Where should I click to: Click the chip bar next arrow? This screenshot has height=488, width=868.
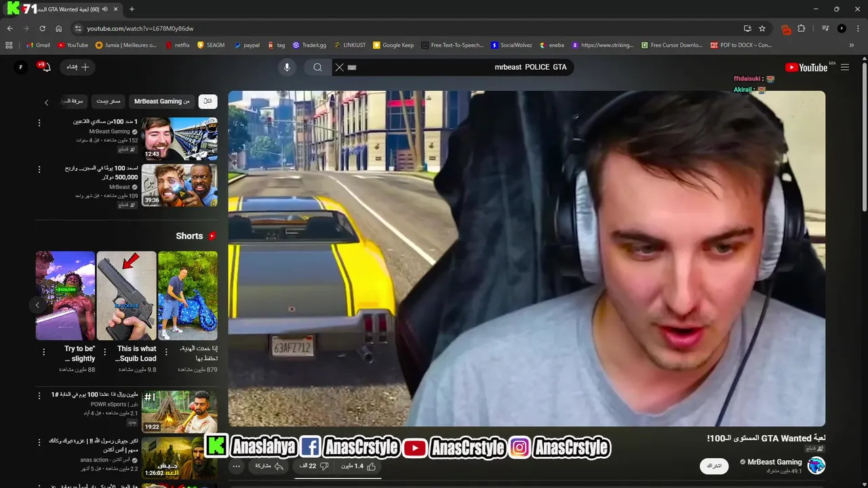coord(46,102)
